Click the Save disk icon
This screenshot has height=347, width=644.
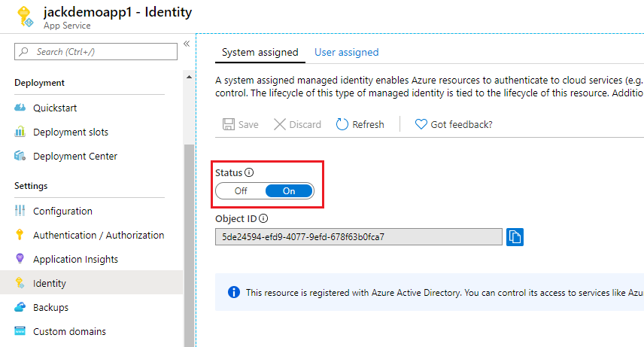[x=228, y=124]
